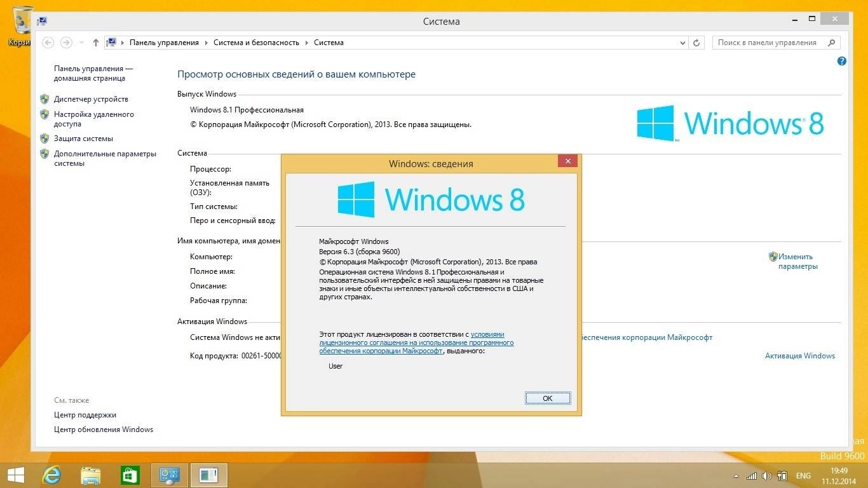Click the search magnifier icon

(x=832, y=43)
